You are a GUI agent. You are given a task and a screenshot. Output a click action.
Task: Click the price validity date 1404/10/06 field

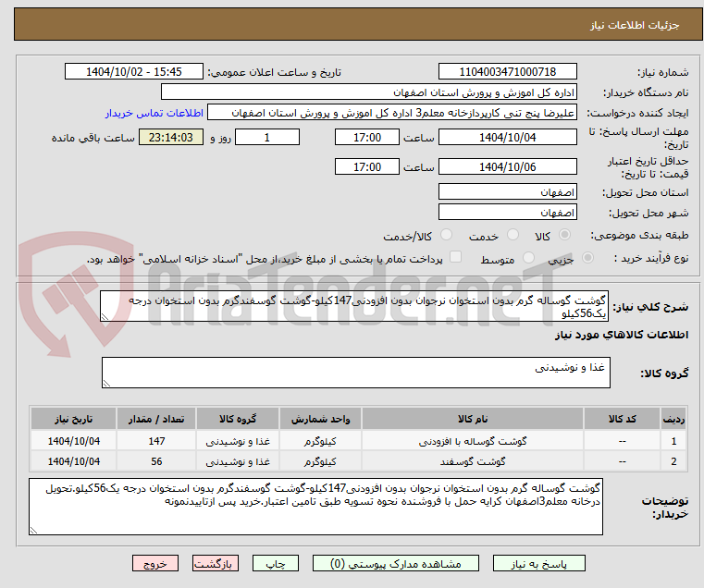[507, 167]
